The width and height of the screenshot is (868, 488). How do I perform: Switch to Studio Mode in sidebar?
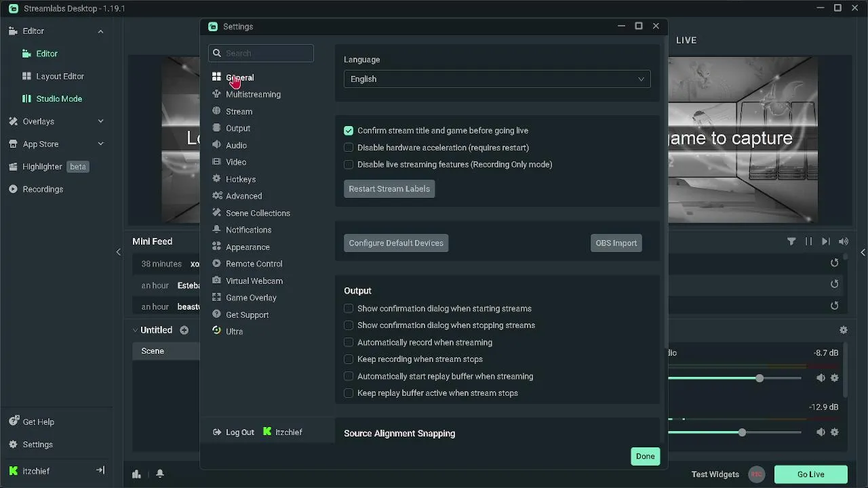[x=52, y=98]
